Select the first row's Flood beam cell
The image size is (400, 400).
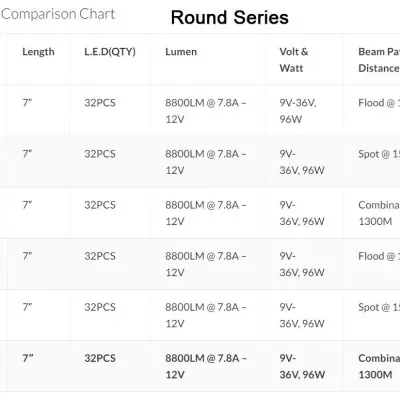point(379,103)
